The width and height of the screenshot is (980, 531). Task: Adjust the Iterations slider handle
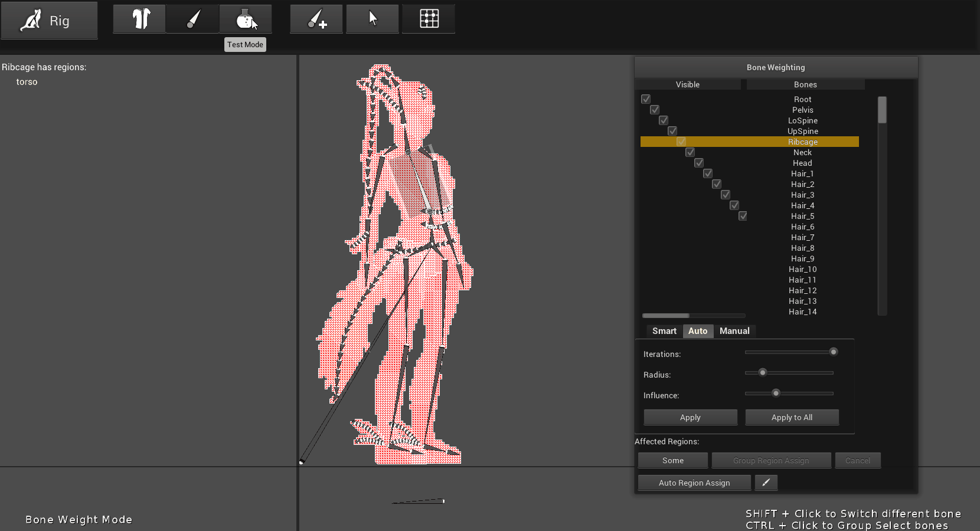click(x=834, y=352)
